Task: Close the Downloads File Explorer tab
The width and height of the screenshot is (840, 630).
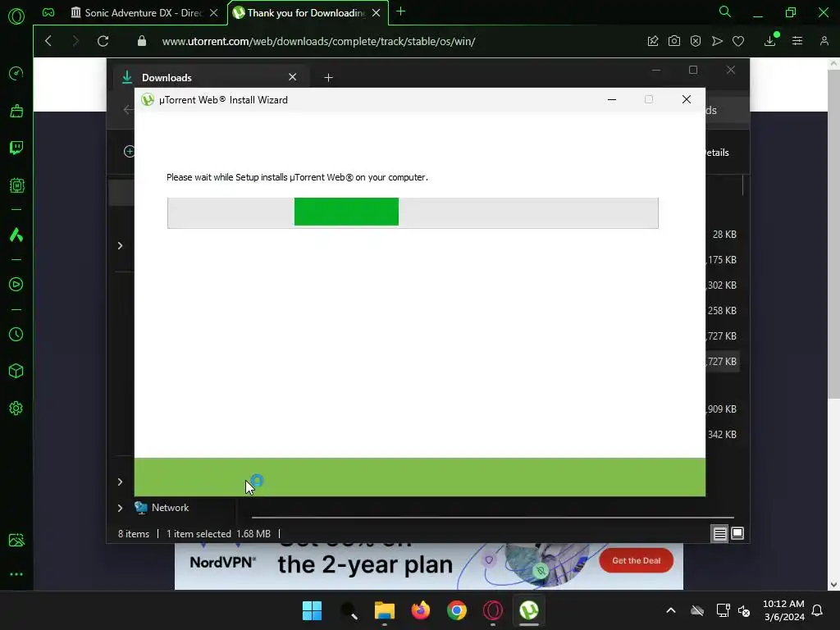Action: tap(293, 77)
